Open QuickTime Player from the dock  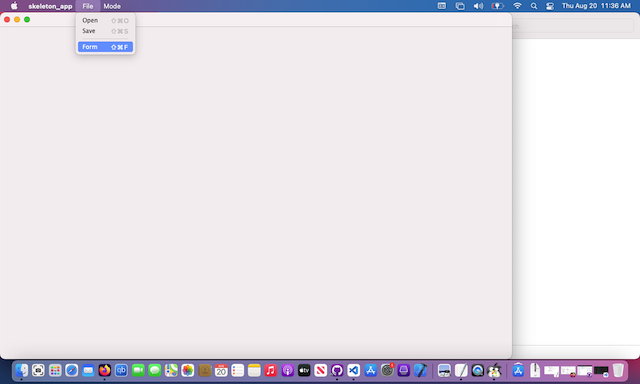[478, 371]
